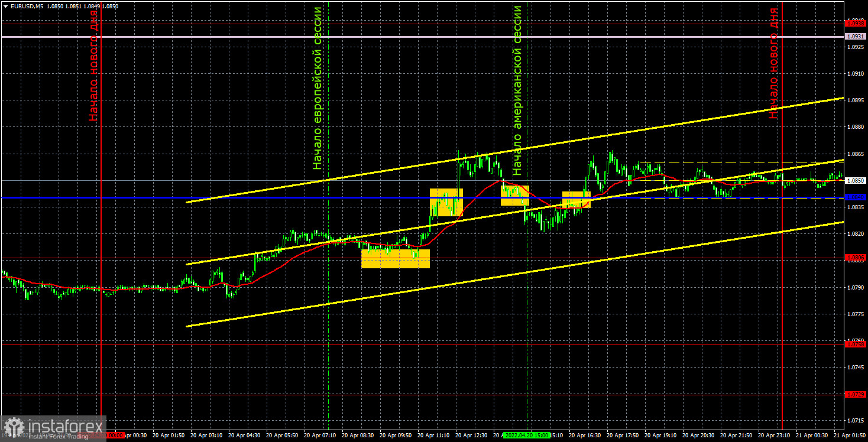
Task: Select the yellow rectangle near 16:30
Action: [576, 199]
